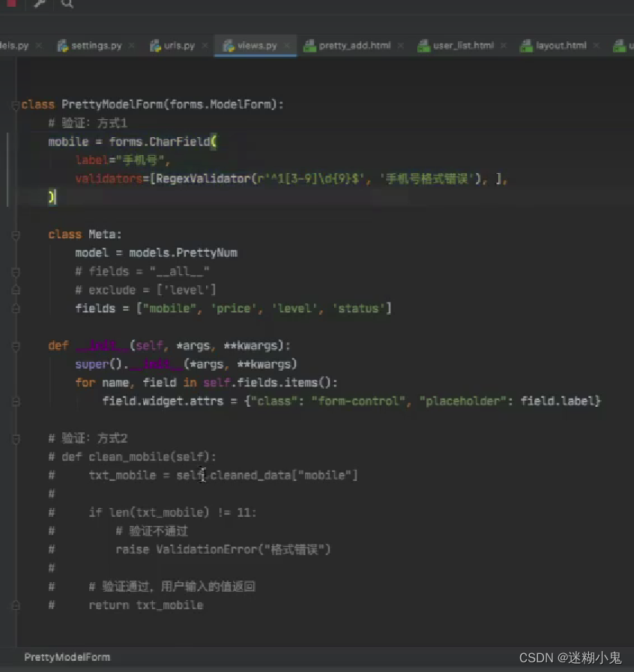Image resolution: width=634 pixels, height=672 pixels.
Task: Close the views.py tab
Action: pyautogui.click(x=287, y=46)
